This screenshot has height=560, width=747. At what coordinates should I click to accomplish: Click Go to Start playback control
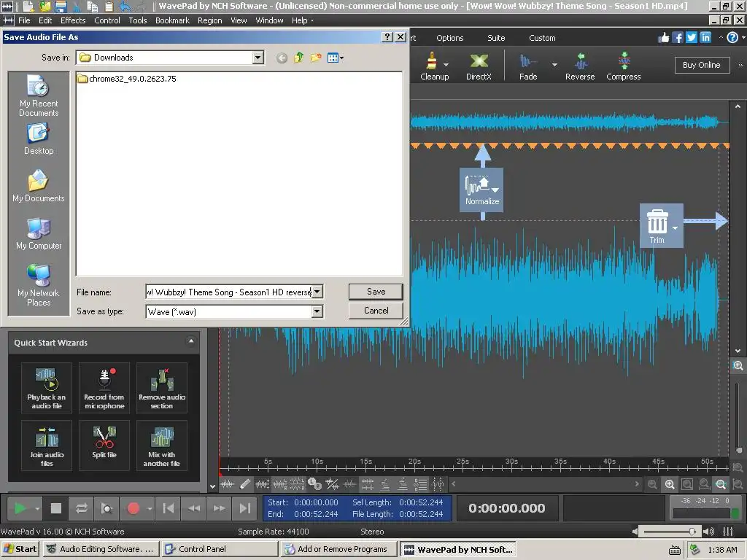click(169, 508)
